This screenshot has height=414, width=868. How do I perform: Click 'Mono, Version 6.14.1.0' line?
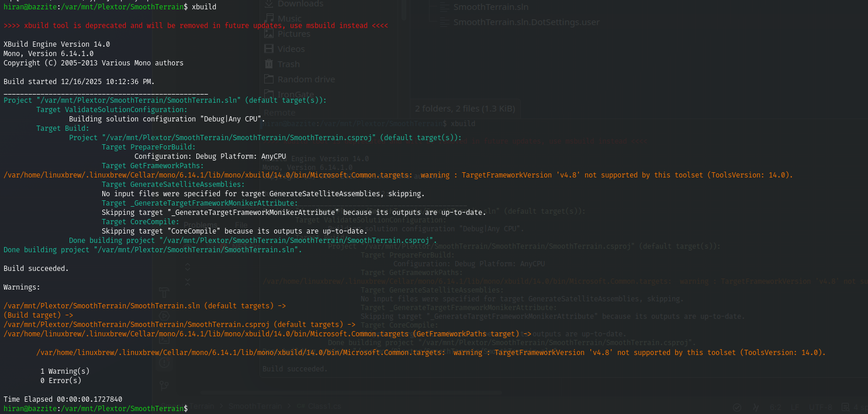tap(49, 54)
